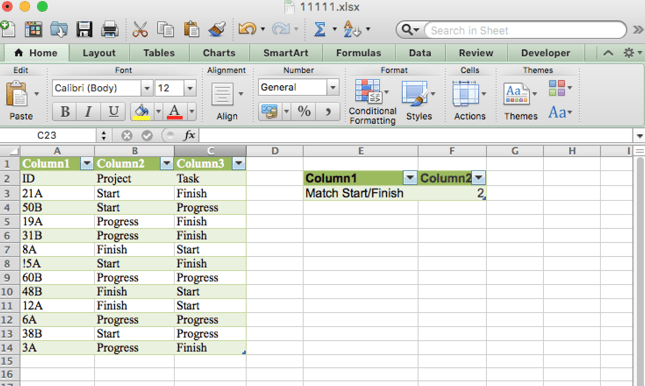645x386 pixels.
Task: Switch to the Layout tab
Action: click(x=99, y=53)
